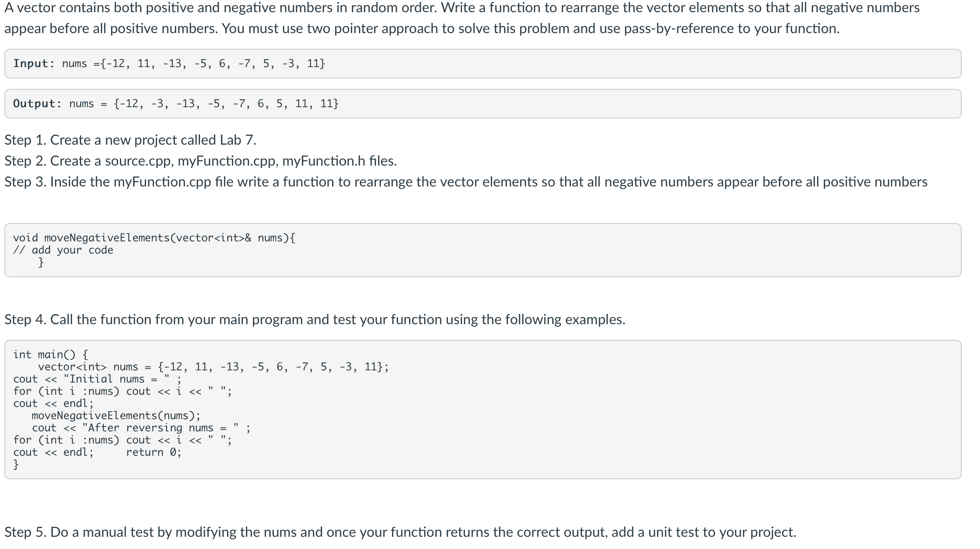Click the moveNegativeElements(nums); call line

click(x=116, y=416)
